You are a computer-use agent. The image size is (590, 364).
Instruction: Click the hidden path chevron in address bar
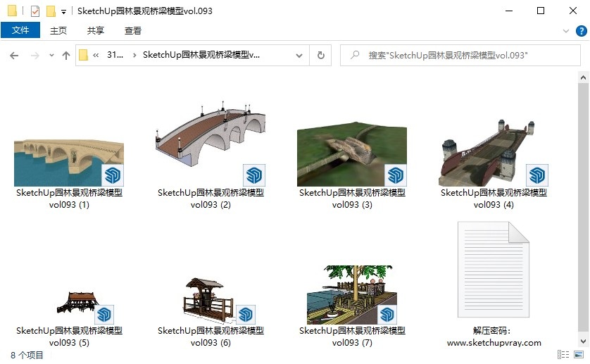pyautogui.click(x=96, y=56)
